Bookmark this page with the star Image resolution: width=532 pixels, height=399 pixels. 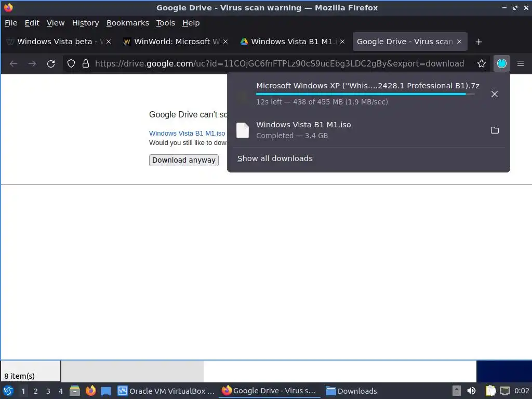click(482, 63)
